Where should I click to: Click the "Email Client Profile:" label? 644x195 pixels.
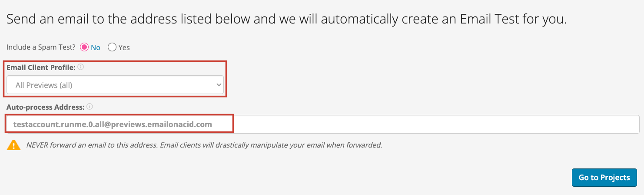click(41, 67)
